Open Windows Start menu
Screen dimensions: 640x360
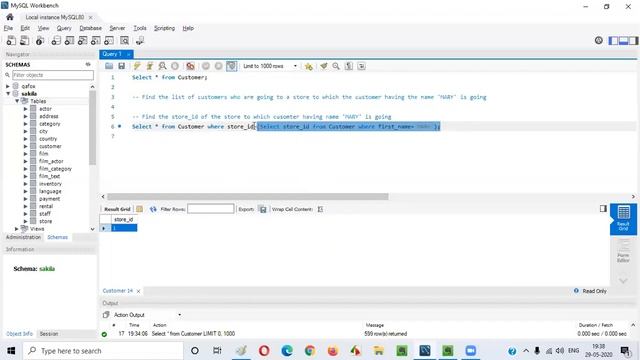point(11,351)
